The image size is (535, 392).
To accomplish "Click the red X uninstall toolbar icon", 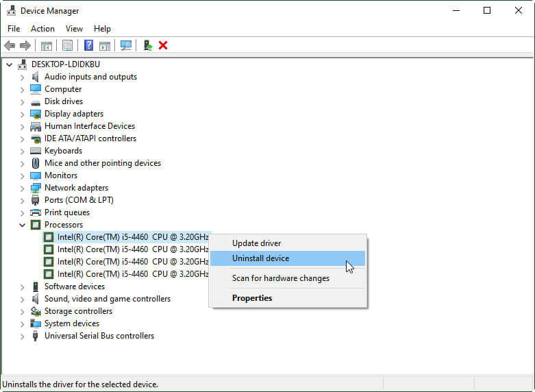I will click(x=163, y=45).
